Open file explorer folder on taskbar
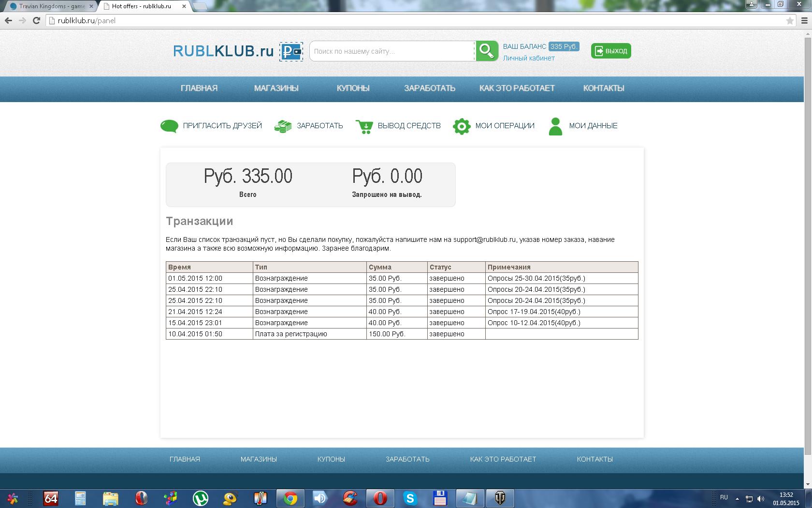Screen dimensions: 812x508 (111, 498)
